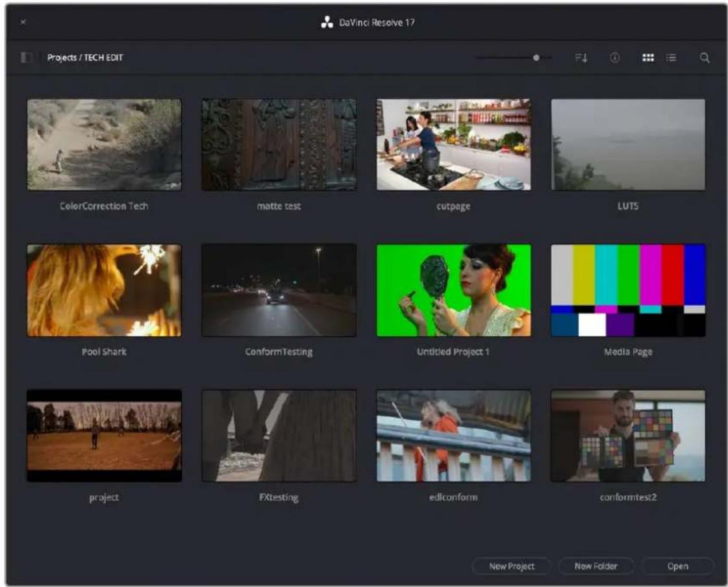Click the 'matte test' project name label
Screen dimensions: 728x587
tap(279, 206)
